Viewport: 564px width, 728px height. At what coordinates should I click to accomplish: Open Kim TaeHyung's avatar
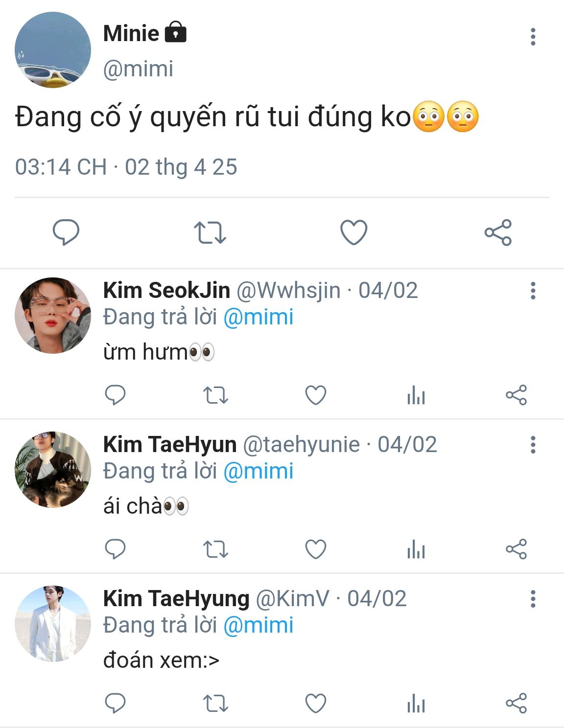(53, 624)
